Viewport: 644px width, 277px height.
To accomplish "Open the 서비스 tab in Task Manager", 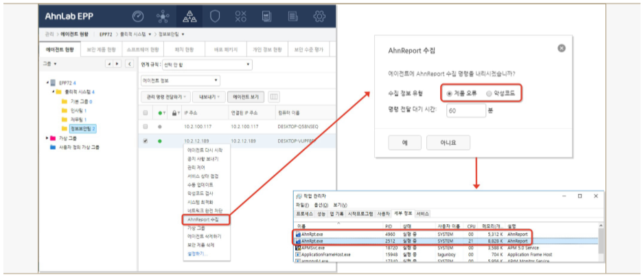I will click(x=422, y=214).
